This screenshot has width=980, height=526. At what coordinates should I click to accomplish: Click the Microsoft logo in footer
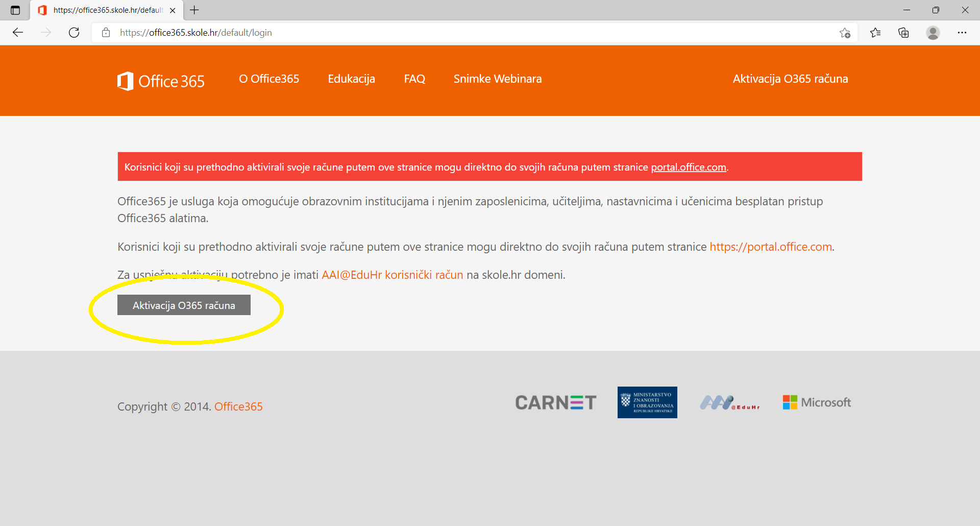817,402
